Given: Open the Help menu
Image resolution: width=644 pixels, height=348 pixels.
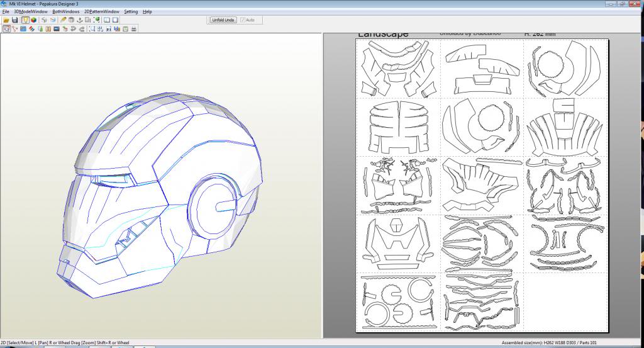Looking at the screenshot, I should (147, 11).
